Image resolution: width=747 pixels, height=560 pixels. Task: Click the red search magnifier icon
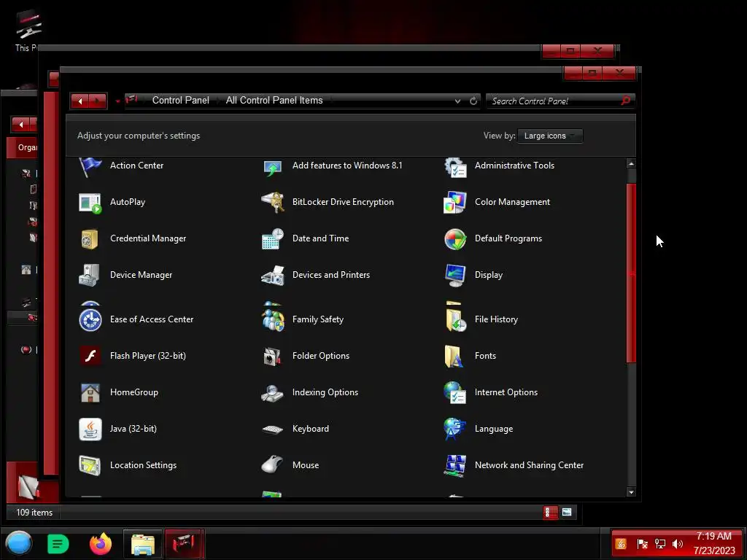coord(626,101)
